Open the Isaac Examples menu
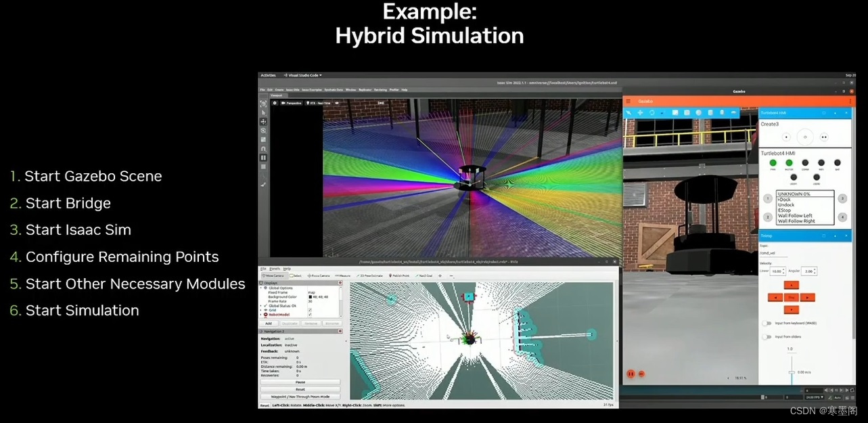This screenshot has height=423, width=868. (x=312, y=89)
